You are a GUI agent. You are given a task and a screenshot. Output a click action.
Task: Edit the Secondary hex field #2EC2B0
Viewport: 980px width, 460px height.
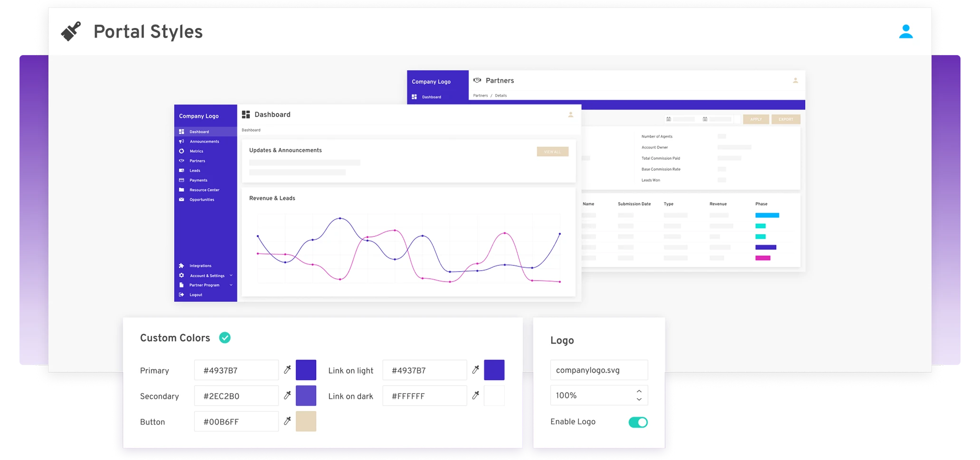[x=236, y=396]
